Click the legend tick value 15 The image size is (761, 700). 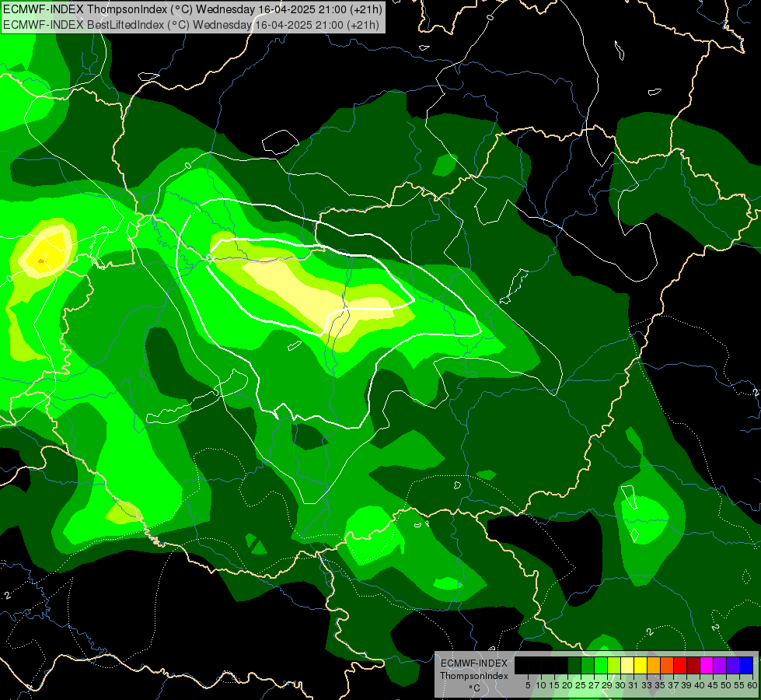point(554,685)
